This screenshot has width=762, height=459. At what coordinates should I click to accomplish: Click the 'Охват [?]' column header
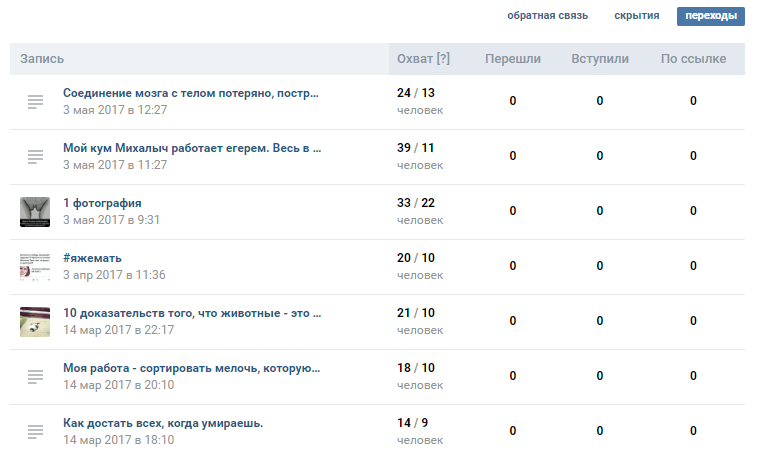[423, 59]
